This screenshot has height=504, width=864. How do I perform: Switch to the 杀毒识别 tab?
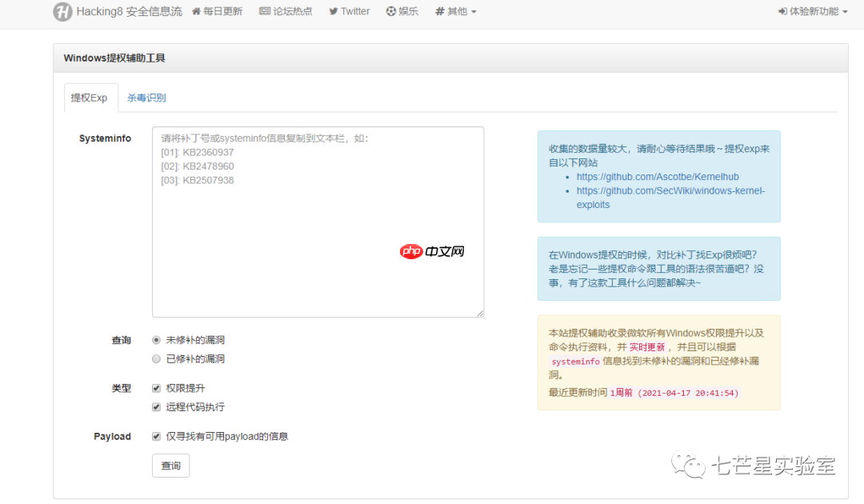point(145,97)
